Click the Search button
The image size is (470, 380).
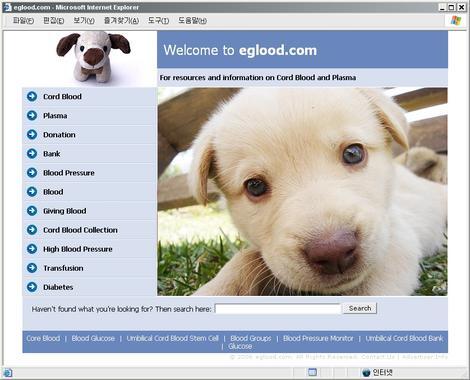[x=360, y=308]
